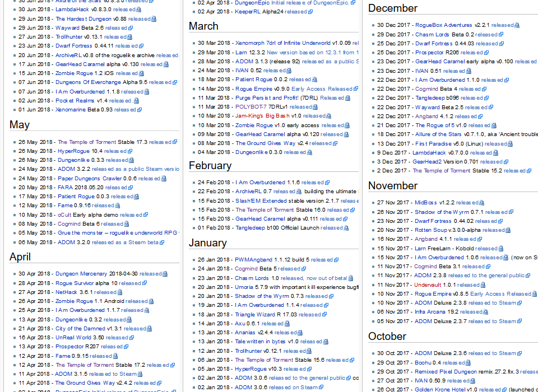Click lock icon for Jam-King's Big Bash v1.0

coord(328,116)
